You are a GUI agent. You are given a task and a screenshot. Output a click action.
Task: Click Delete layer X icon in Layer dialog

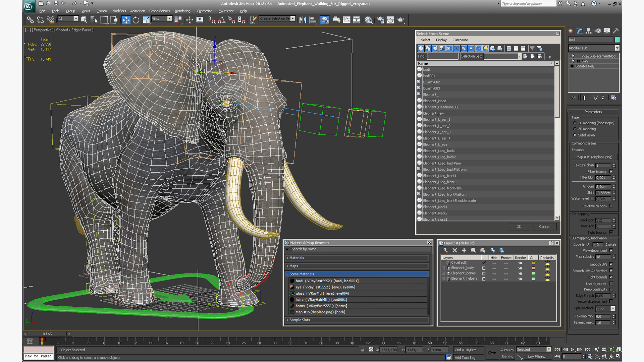click(455, 250)
